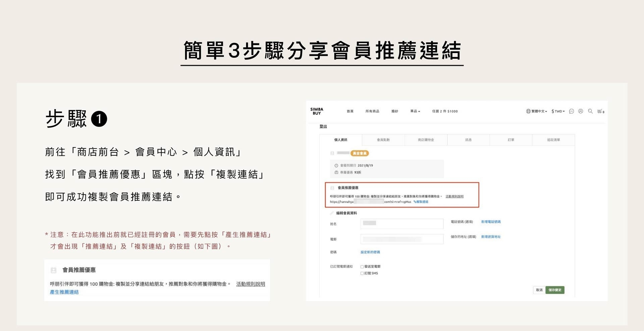The height and width of the screenshot is (331, 644).
Task: Open the TWD currency dropdown
Action: (558, 111)
